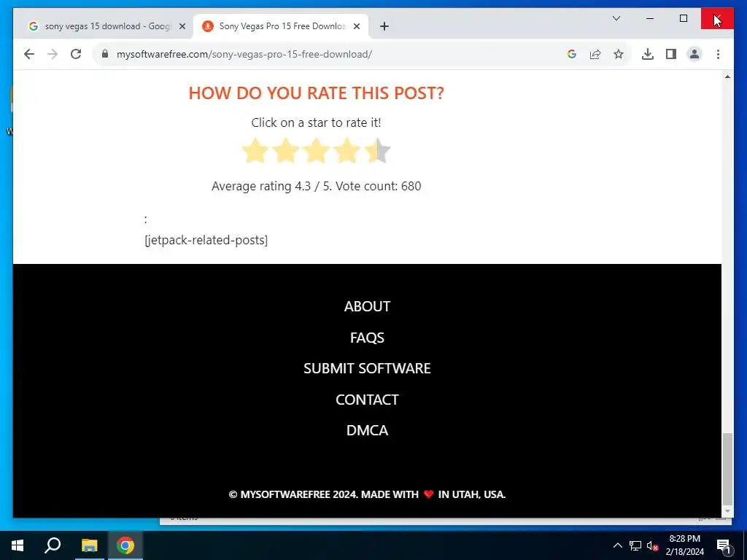
Task: Open the network status tray icon
Action: coord(635,545)
